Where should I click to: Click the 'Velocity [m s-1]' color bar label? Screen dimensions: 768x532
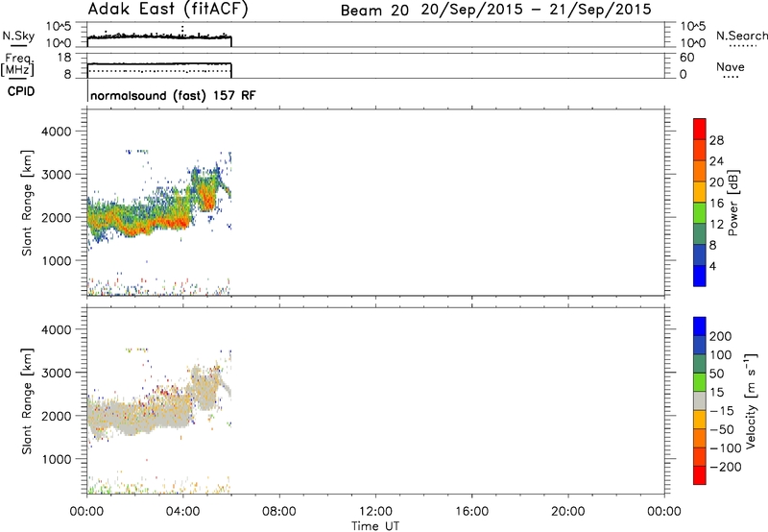[x=751, y=400]
